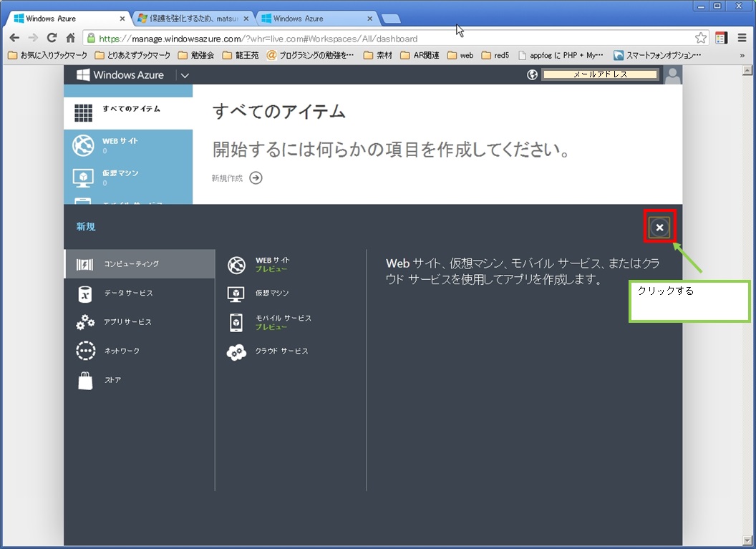Open the とりあえずブックマーク bookmark folder

tap(132, 55)
